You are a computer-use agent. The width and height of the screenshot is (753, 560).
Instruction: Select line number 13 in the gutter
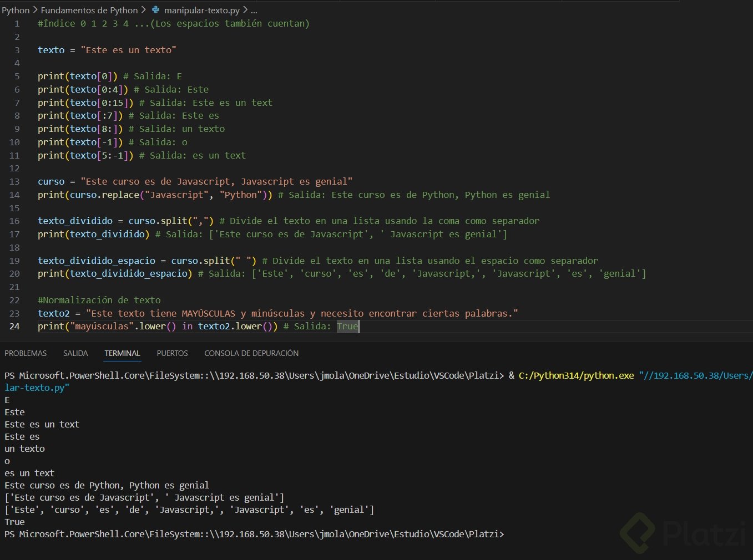(14, 182)
